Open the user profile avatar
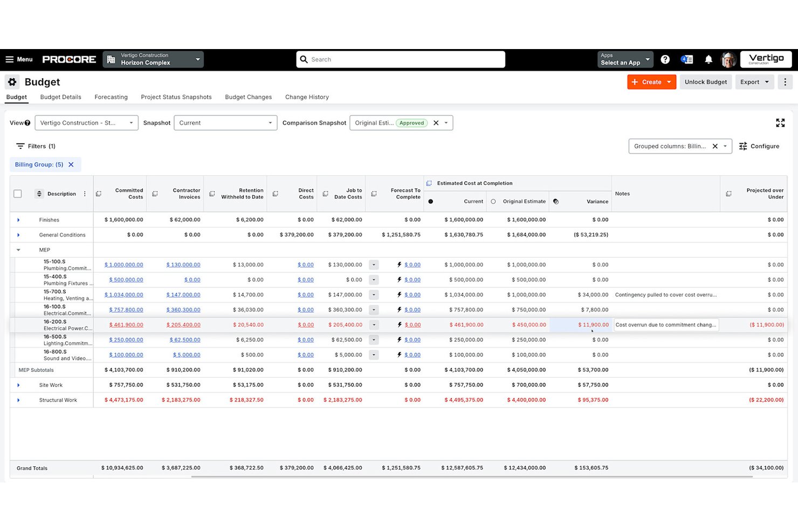The image size is (798, 532). [x=728, y=59]
